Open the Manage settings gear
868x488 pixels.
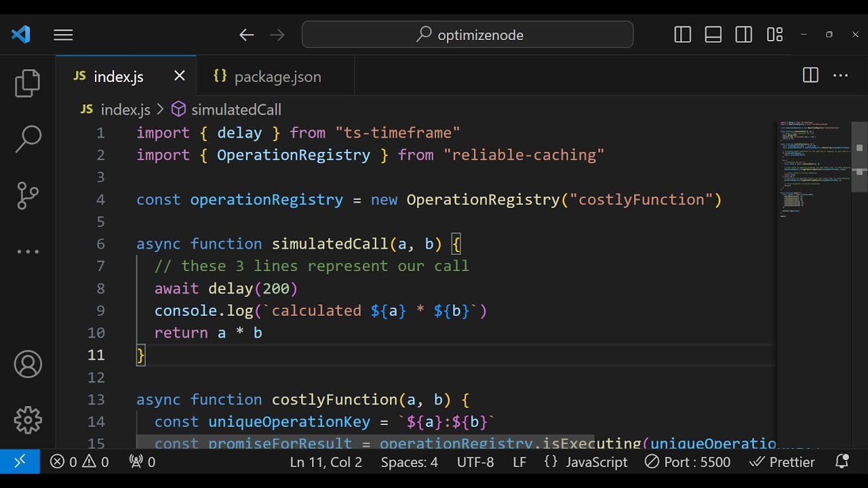tap(28, 420)
